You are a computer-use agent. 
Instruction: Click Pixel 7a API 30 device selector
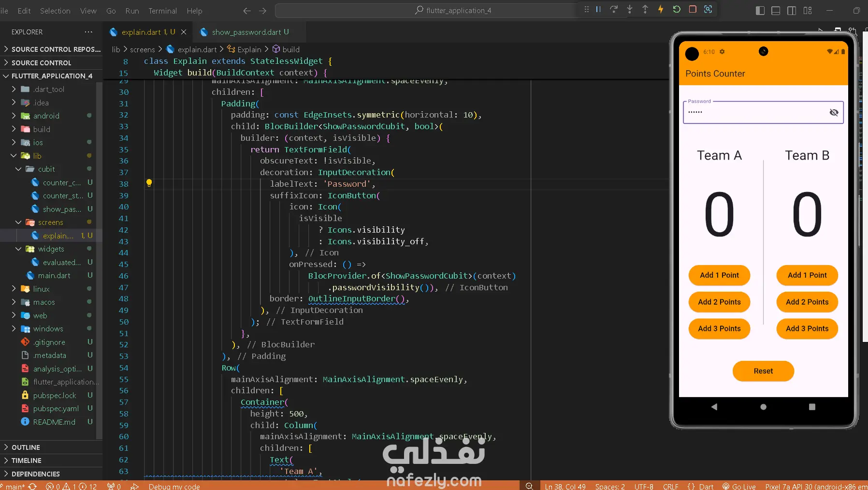tap(816, 486)
